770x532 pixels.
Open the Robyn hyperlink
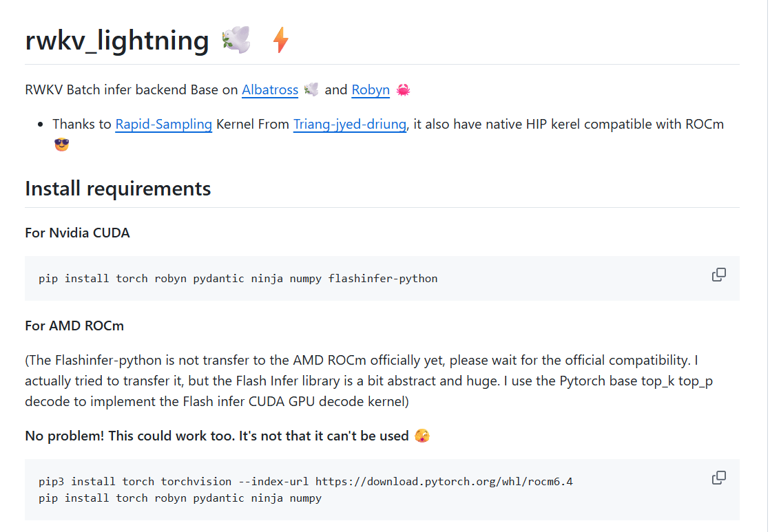coord(371,89)
